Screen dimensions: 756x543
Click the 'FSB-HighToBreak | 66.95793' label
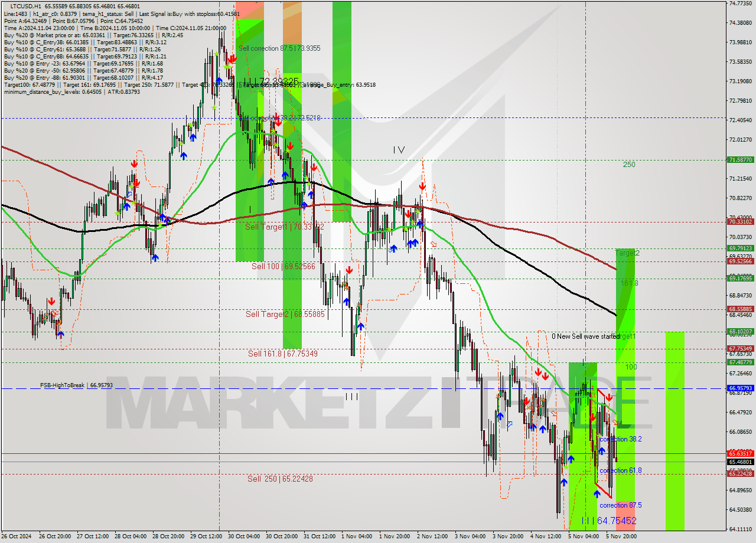[76, 385]
